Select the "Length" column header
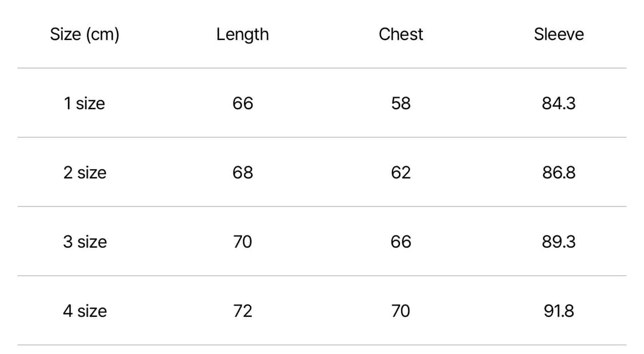 pos(242,34)
